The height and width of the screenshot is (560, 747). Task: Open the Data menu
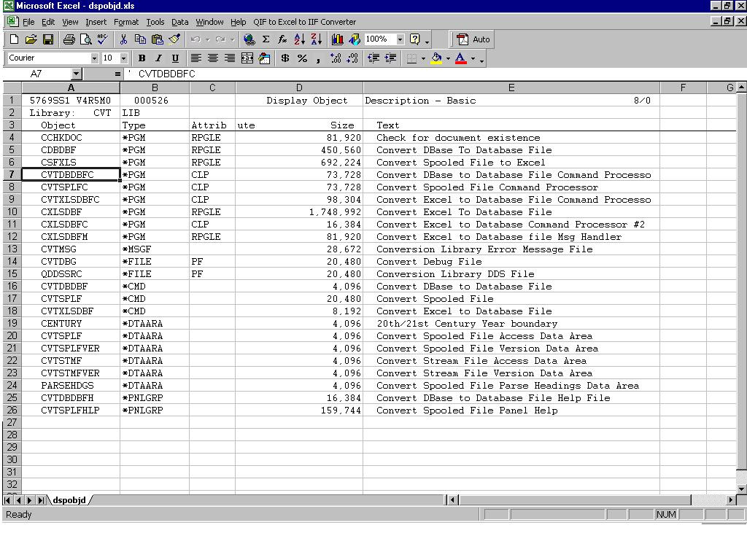tap(179, 22)
